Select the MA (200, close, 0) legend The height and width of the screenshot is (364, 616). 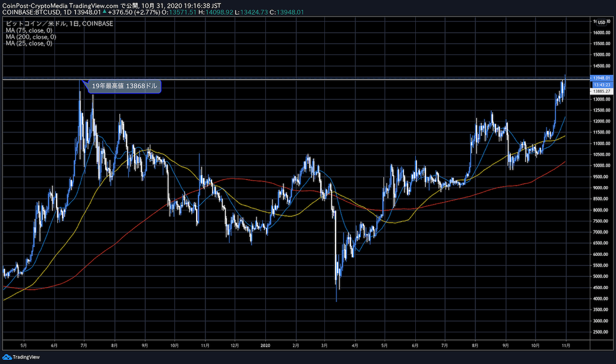[32, 37]
